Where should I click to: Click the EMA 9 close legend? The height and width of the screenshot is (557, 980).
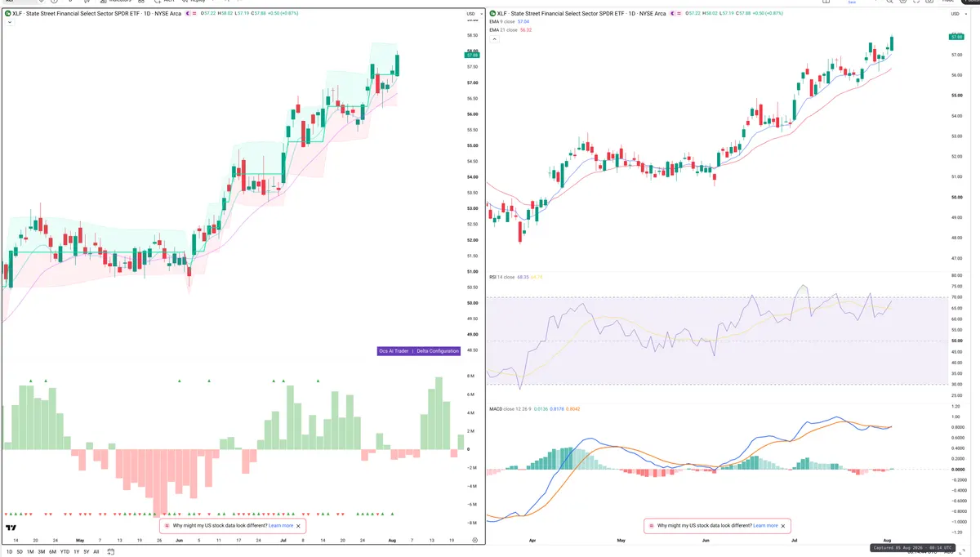pyautogui.click(x=511, y=21)
